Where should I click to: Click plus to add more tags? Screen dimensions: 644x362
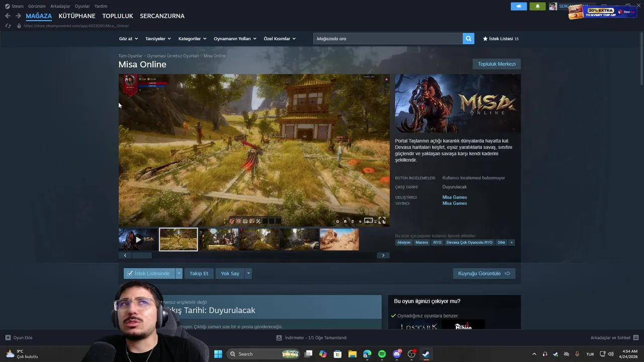[x=511, y=242]
